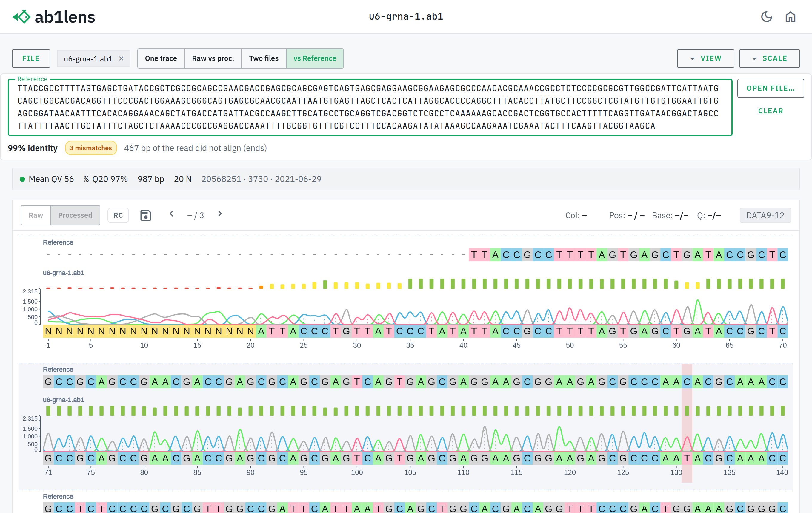Click the "Mean QV 56" stat
The height and width of the screenshot is (513, 812).
point(51,179)
